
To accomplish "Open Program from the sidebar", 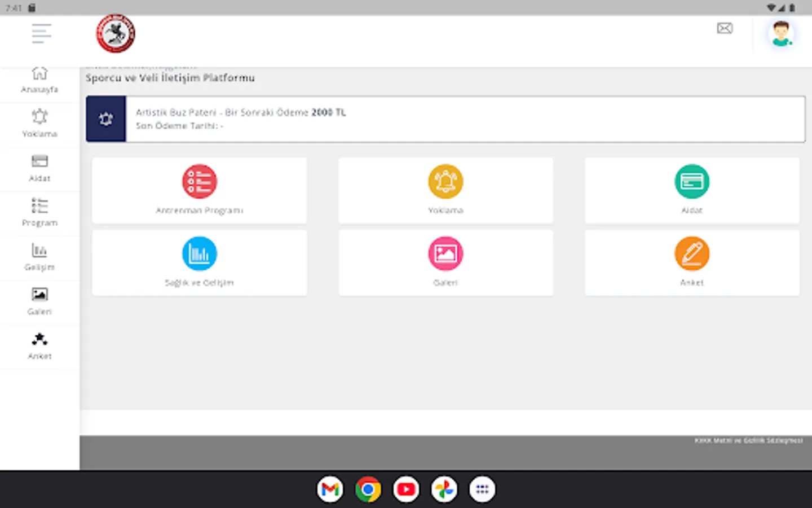I will pyautogui.click(x=39, y=212).
